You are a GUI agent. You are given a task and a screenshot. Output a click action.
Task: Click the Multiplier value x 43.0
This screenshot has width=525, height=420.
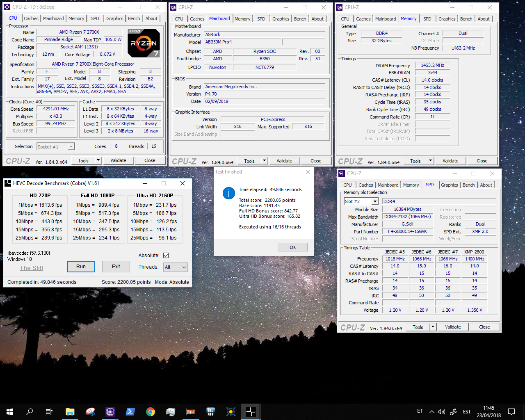(x=56, y=116)
